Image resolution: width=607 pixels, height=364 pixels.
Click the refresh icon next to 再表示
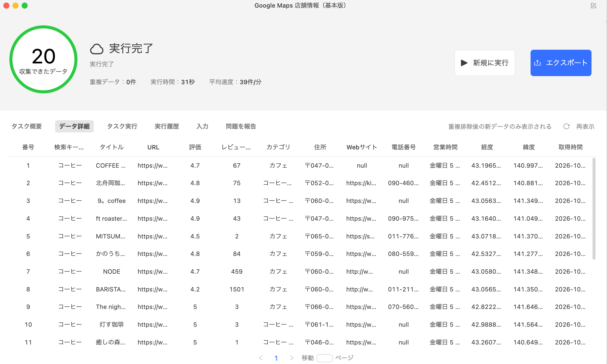566,126
